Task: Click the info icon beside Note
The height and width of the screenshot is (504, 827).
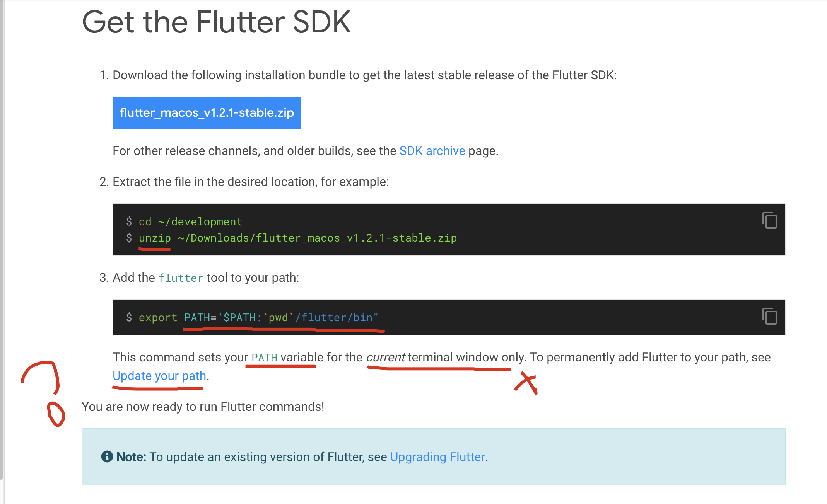Action: click(107, 456)
